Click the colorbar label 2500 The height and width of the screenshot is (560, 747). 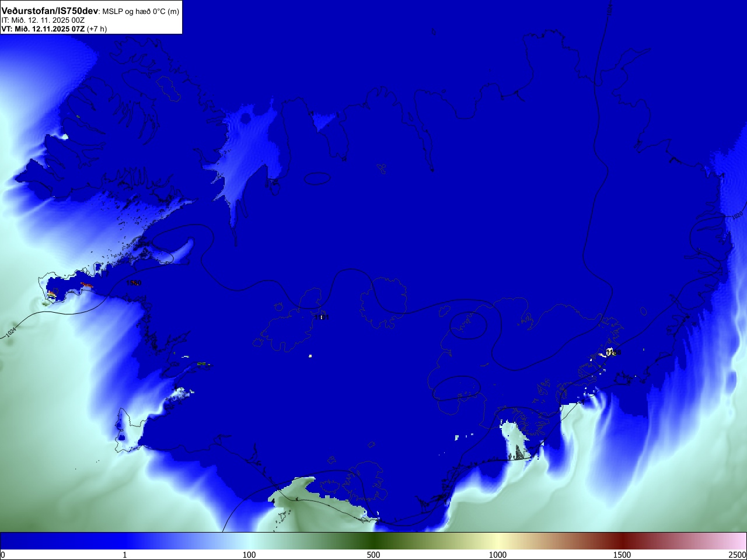pyautogui.click(x=738, y=555)
